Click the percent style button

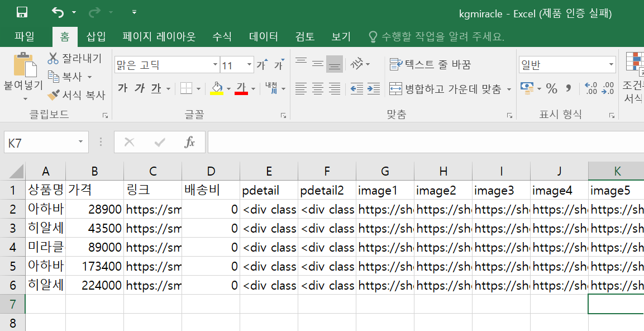(552, 88)
